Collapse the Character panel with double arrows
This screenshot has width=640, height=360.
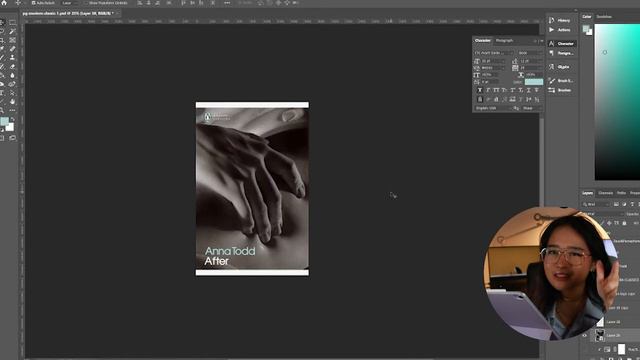point(535,41)
